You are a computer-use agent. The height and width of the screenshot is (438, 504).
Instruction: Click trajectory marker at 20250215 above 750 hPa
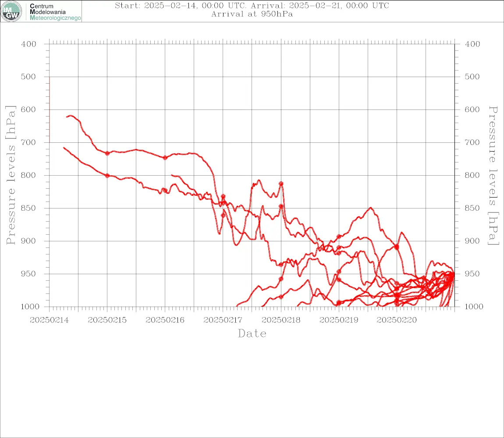tap(107, 153)
